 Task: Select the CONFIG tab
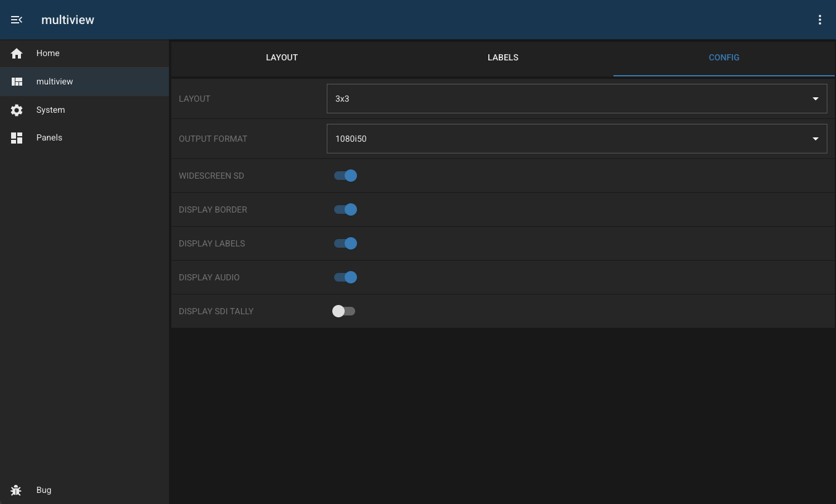pyautogui.click(x=724, y=57)
